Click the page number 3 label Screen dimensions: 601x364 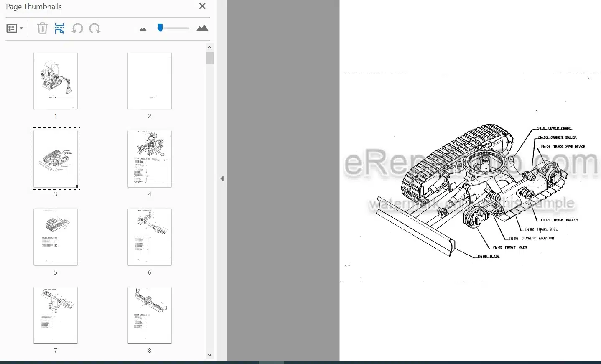(56, 194)
